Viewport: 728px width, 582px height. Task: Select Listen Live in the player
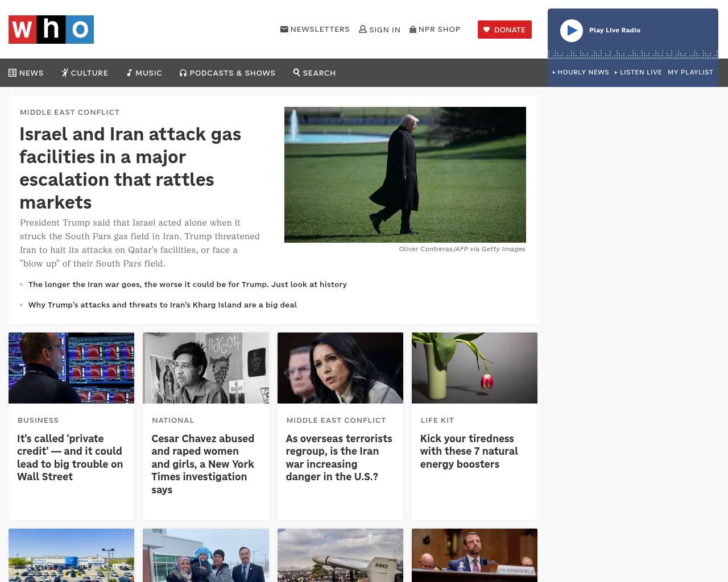tap(638, 72)
